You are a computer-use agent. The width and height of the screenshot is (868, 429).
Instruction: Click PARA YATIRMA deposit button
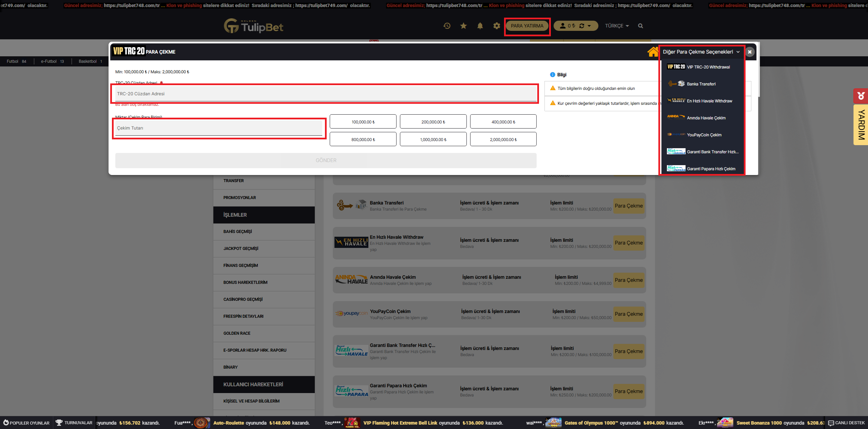[527, 26]
